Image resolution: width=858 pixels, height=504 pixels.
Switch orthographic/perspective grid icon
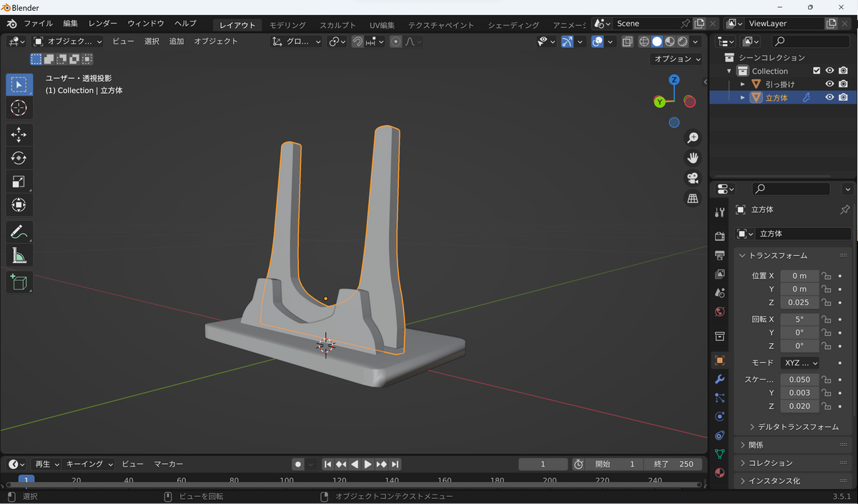692,199
